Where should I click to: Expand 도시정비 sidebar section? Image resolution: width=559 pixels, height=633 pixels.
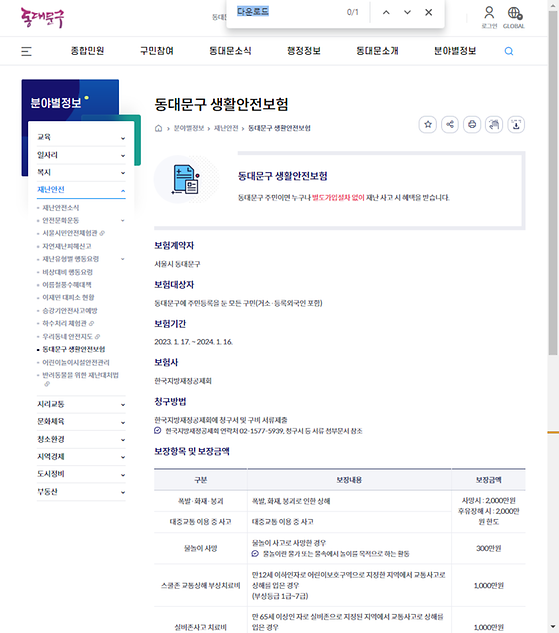[x=81, y=474]
